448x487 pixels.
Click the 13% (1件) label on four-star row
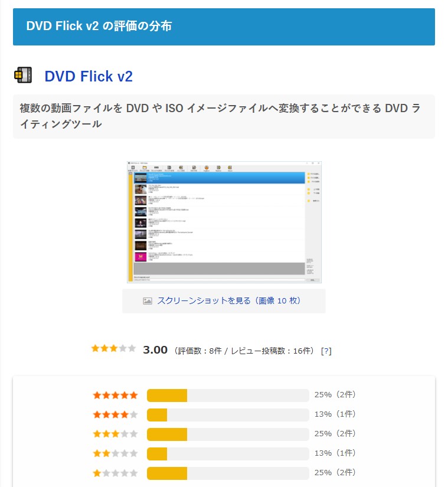pyautogui.click(x=335, y=414)
